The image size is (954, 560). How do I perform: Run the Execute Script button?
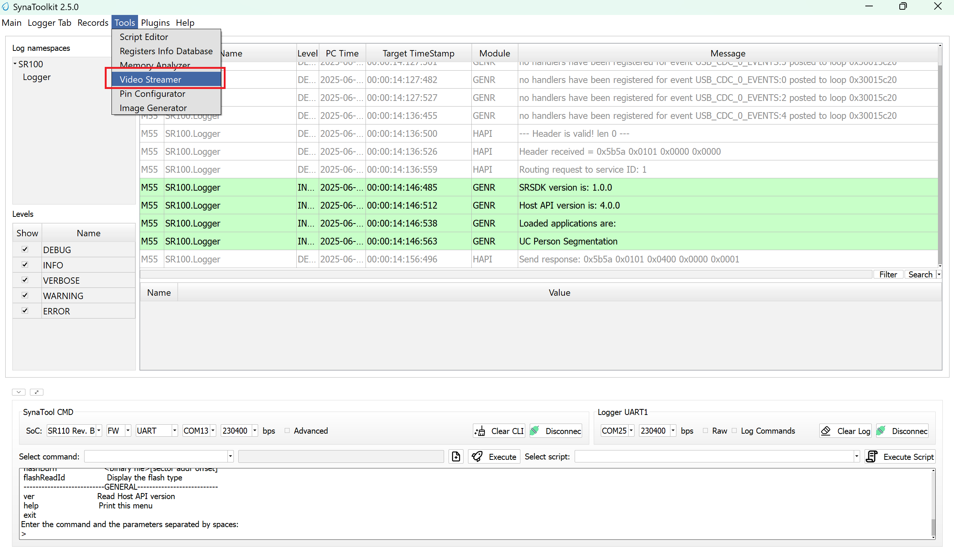(900, 457)
